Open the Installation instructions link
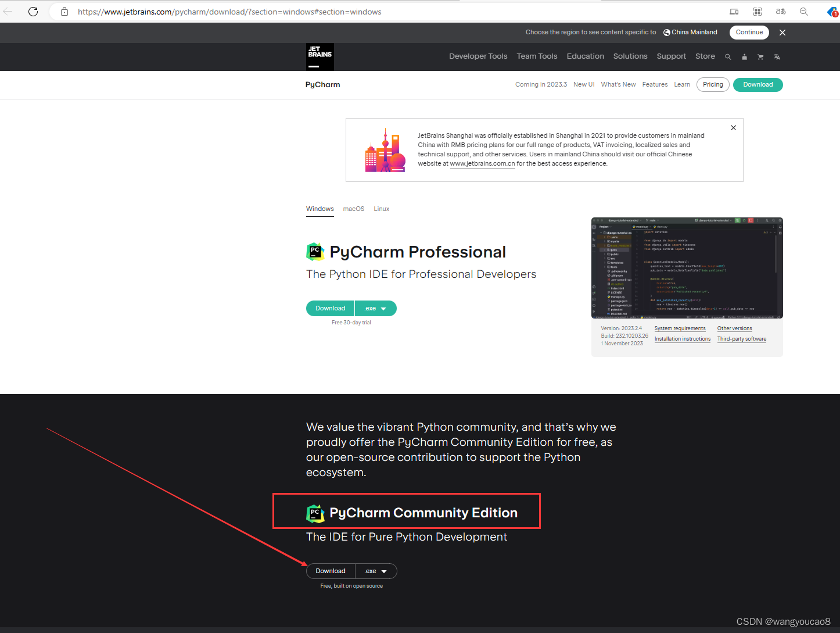 (x=682, y=339)
